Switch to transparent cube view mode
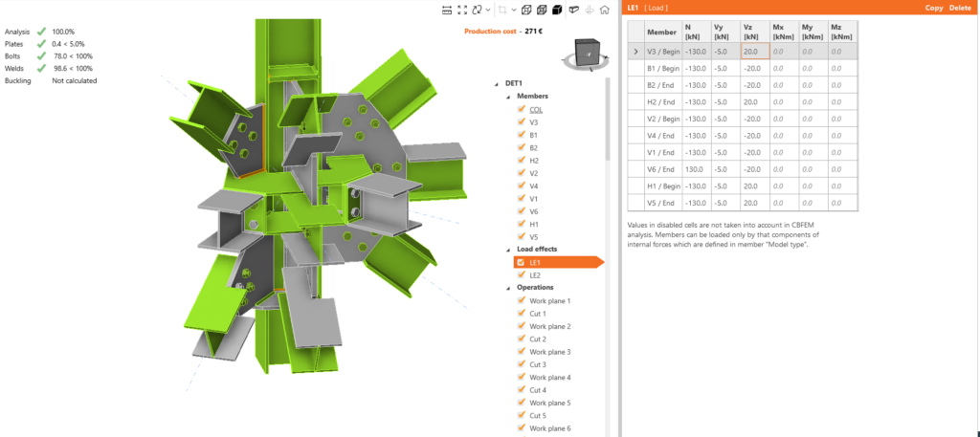Viewport: 980px width, 437px height. [542, 10]
